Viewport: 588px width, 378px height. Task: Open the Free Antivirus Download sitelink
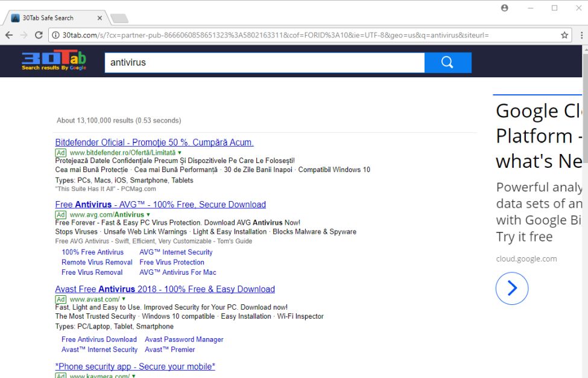[x=99, y=339]
